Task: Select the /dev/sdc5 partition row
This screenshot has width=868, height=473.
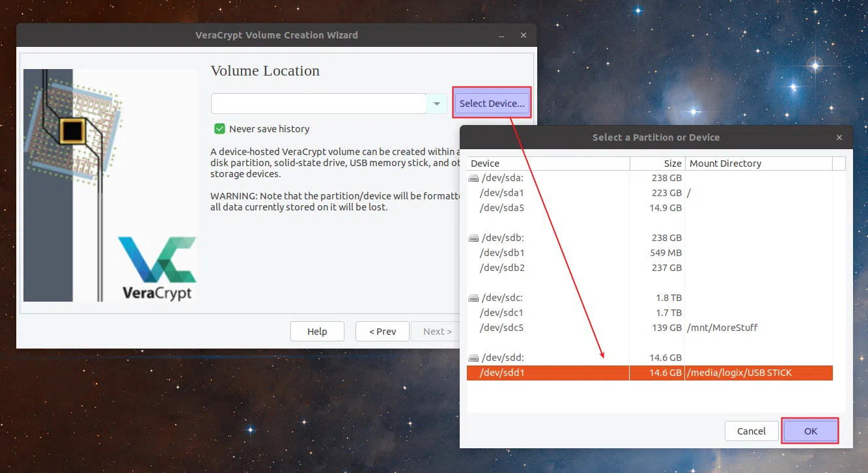Action: coord(650,328)
